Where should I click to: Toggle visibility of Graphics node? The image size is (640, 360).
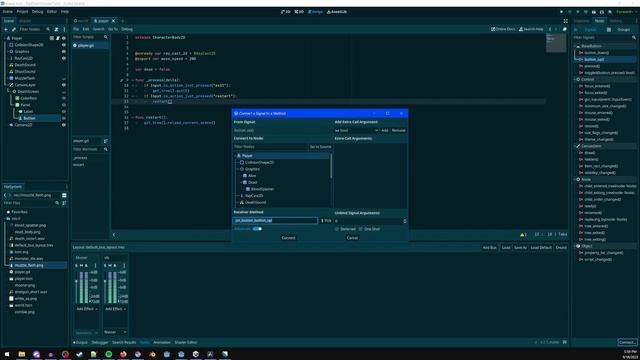(64, 51)
